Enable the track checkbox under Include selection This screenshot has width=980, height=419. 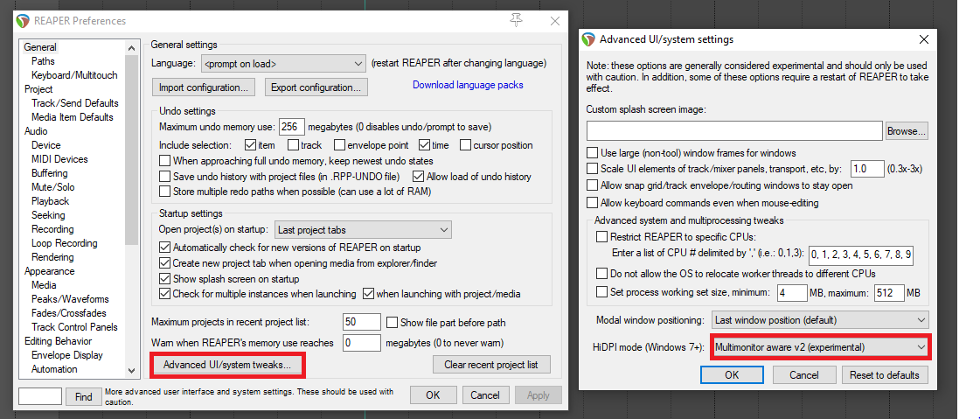[x=293, y=145]
